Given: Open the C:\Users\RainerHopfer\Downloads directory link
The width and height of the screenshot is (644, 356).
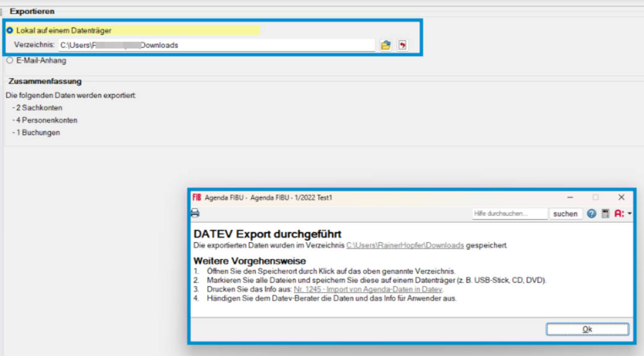Looking at the screenshot, I should pyautogui.click(x=405, y=246).
